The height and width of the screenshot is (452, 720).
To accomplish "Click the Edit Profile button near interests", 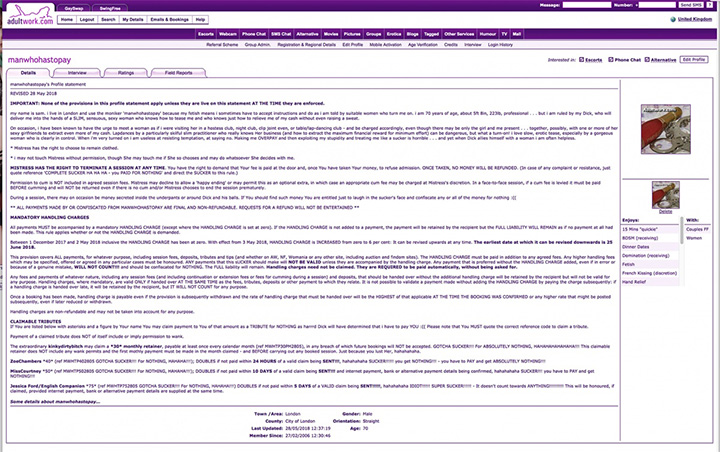I will pos(694,60).
